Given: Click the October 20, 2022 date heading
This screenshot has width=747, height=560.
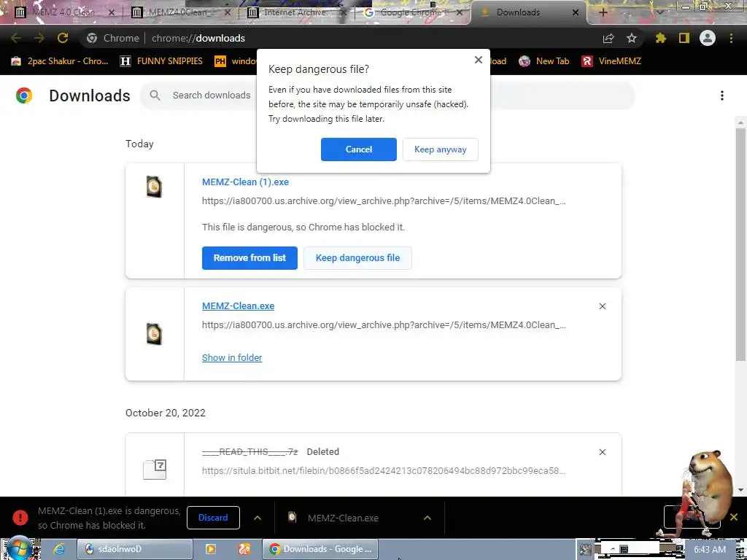Looking at the screenshot, I should 166,413.
